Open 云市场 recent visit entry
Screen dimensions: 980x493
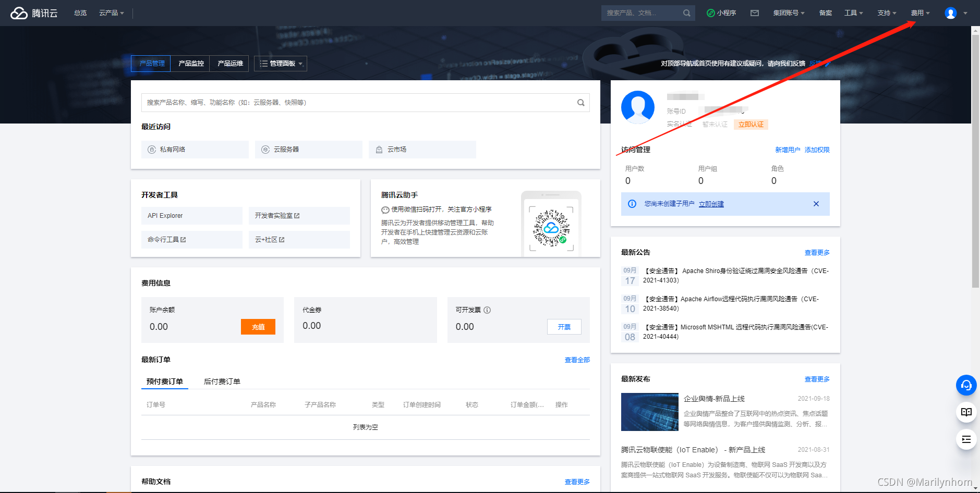pos(422,150)
